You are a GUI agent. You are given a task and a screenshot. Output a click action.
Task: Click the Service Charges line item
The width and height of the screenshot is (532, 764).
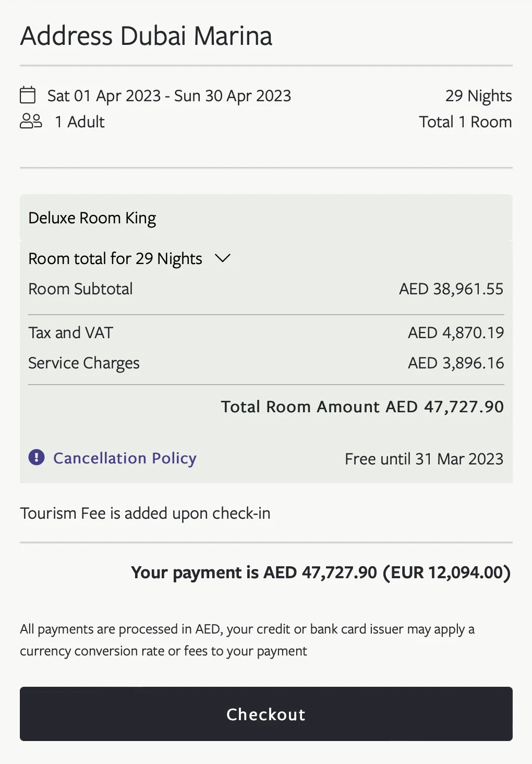pyautogui.click(x=266, y=363)
